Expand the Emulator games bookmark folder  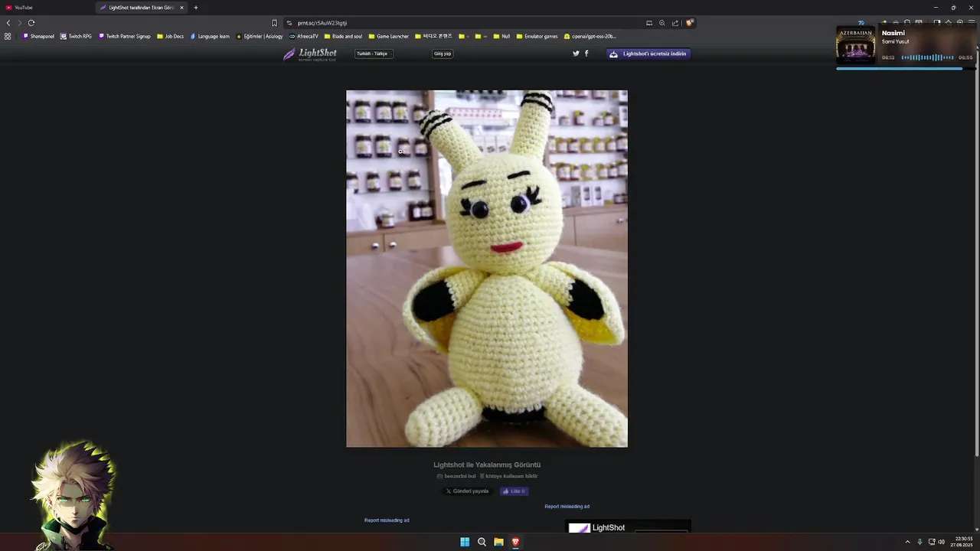[537, 36]
